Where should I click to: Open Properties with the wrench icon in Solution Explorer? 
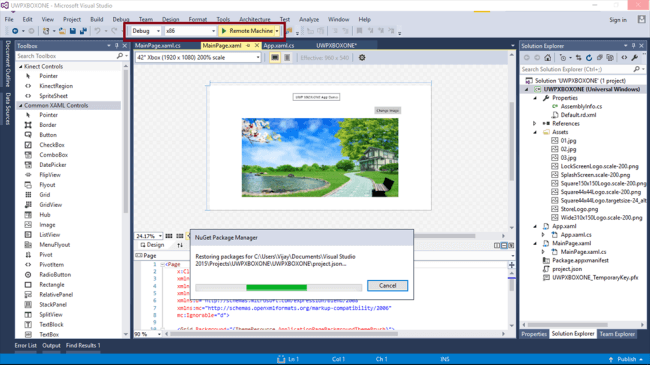tap(635, 58)
